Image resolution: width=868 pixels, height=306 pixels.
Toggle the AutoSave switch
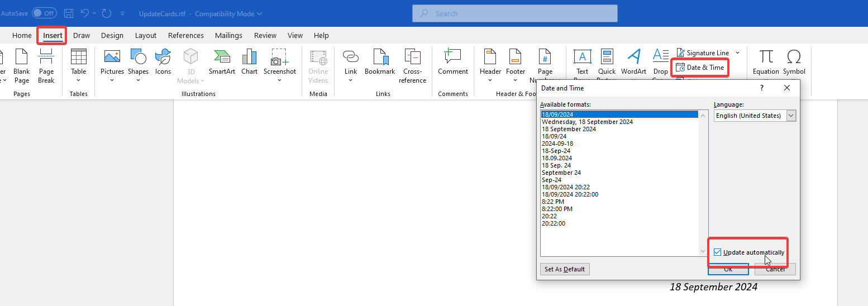(x=44, y=13)
